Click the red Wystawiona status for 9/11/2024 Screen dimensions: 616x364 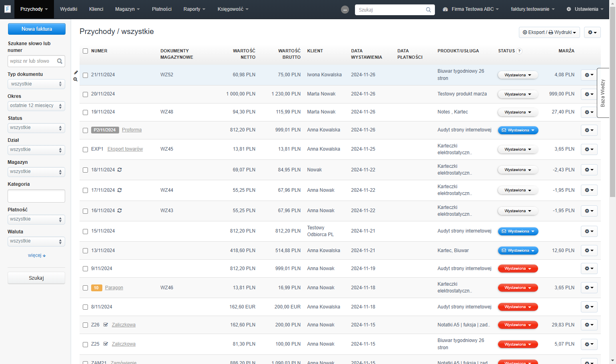click(518, 269)
